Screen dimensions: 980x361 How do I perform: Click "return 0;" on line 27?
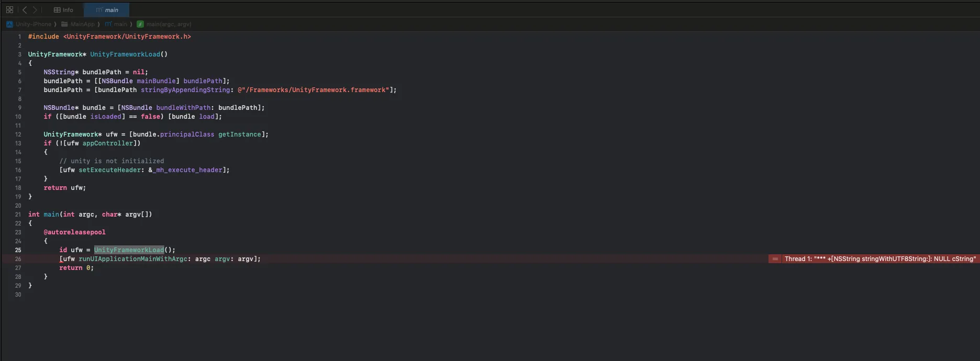[x=76, y=268]
